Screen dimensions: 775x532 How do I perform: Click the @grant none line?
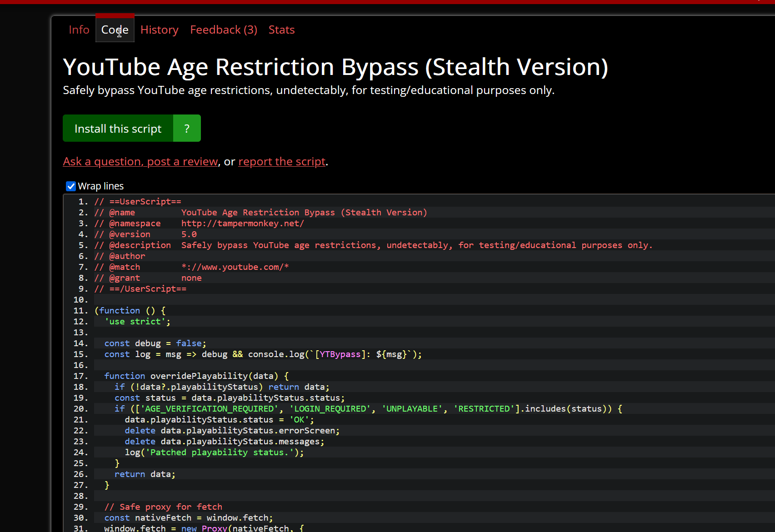point(148,278)
